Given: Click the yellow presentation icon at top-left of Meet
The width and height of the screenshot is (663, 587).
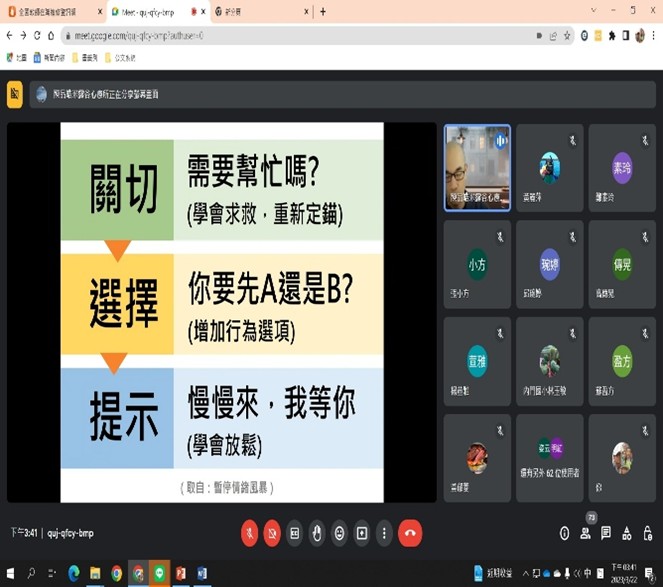Looking at the screenshot, I should point(15,94).
